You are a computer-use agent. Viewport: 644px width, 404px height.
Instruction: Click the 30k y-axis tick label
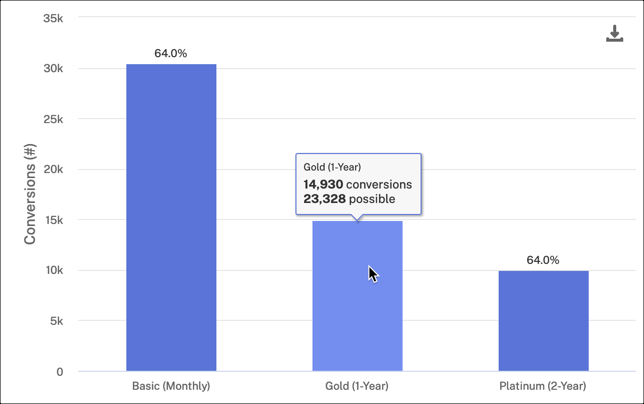point(53,69)
